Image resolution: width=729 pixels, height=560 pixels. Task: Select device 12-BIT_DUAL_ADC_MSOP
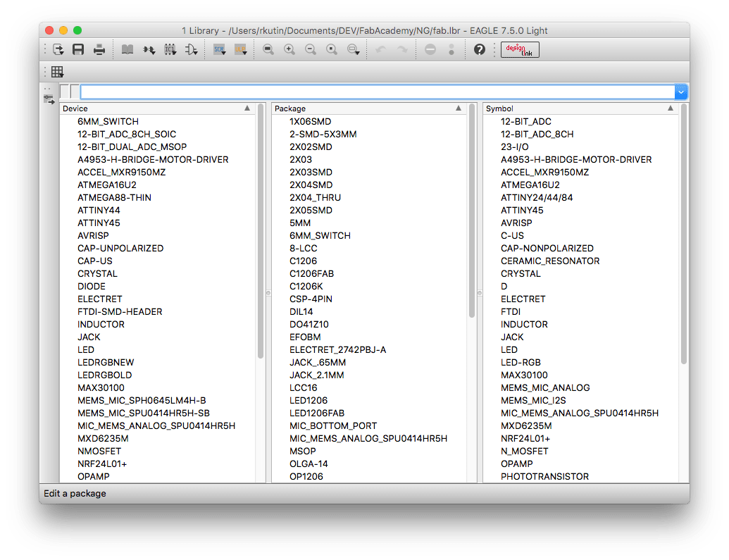[132, 147]
